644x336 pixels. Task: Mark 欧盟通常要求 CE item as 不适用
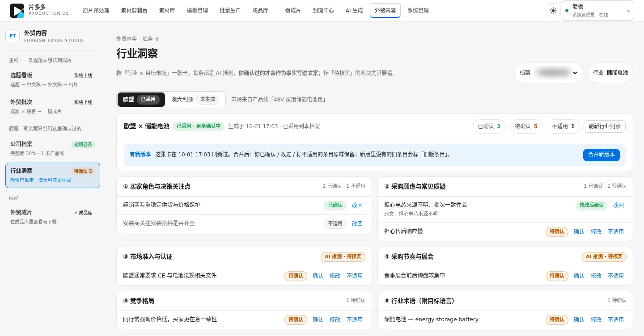coord(355,276)
